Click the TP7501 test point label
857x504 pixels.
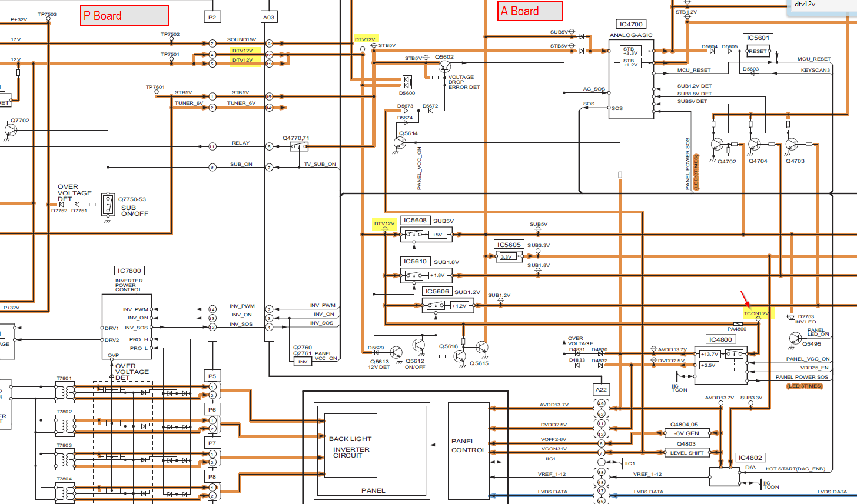pos(170,55)
